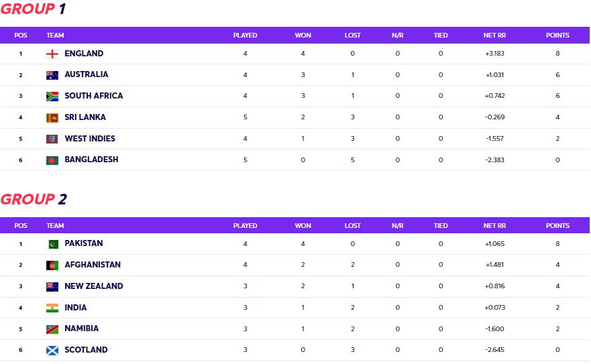
Task: Click the West Indies flag icon
Action: (52, 139)
